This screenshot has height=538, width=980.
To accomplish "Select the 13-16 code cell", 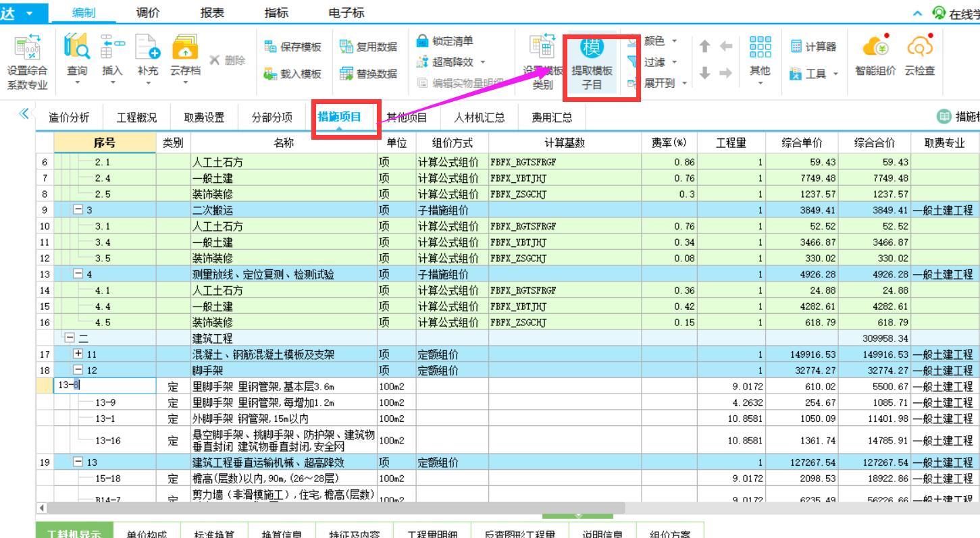I will pyautogui.click(x=105, y=441).
